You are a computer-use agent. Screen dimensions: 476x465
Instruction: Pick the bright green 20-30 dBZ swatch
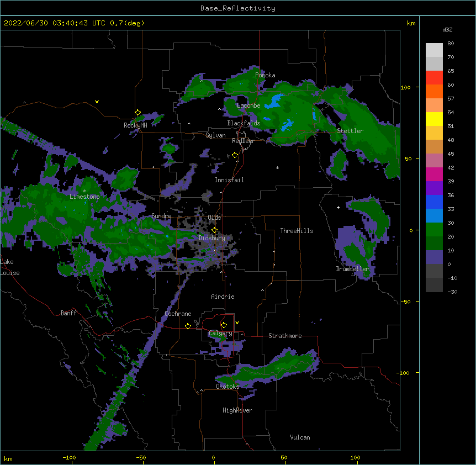(x=434, y=230)
